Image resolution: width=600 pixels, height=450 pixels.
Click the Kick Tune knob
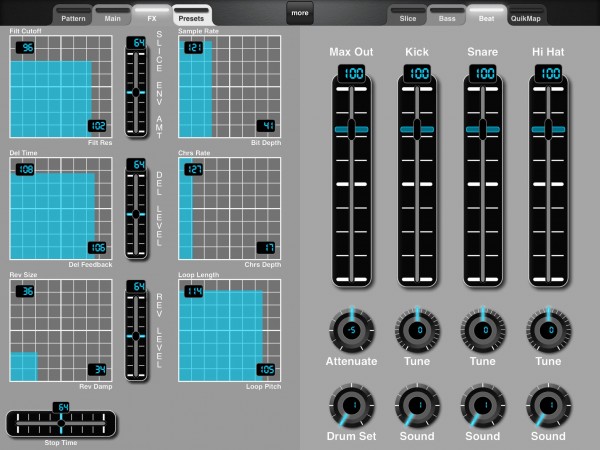[x=417, y=331]
